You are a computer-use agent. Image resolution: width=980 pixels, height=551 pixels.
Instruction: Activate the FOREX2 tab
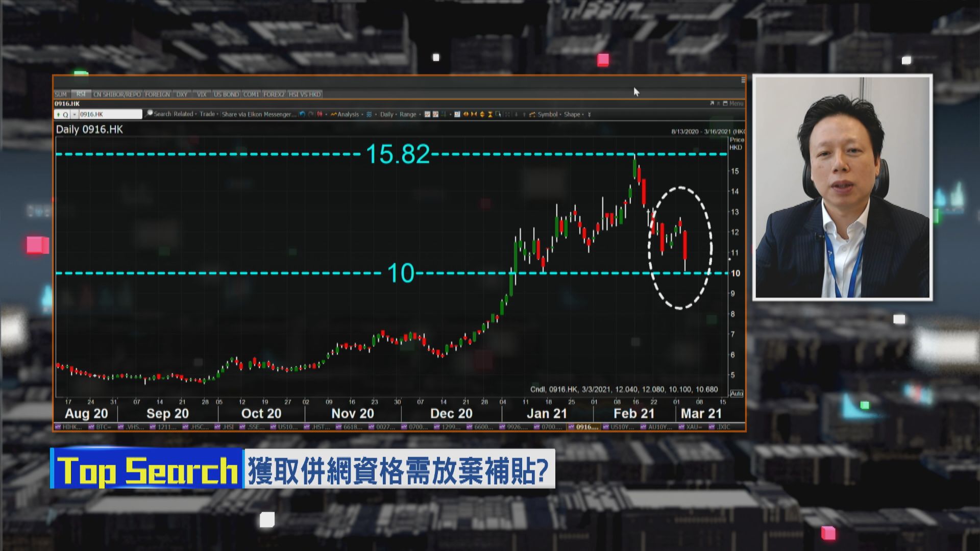coord(273,94)
